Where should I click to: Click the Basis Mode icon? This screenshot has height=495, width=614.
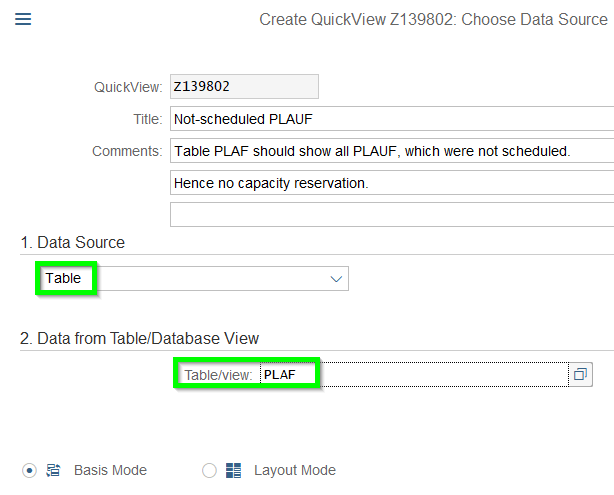[55, 470]
